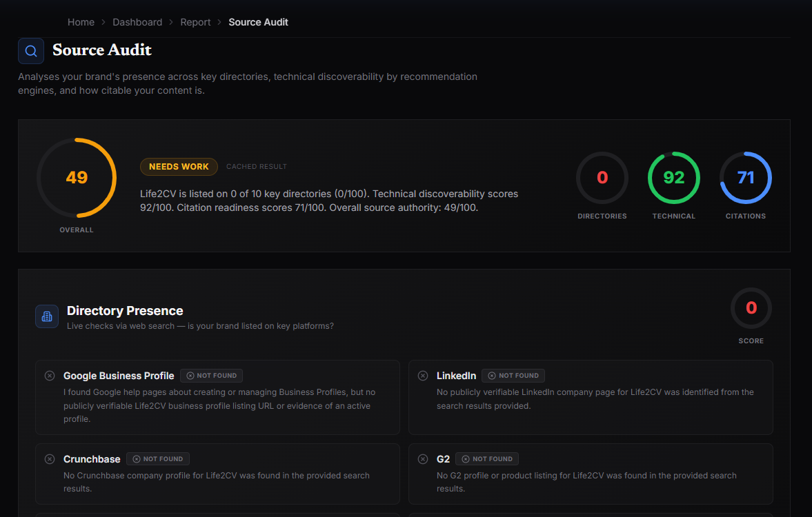The width and height of the screenshot is (812, 517).
Task: Open the Dashboard breadcrumb link
Action: (137, 22)
